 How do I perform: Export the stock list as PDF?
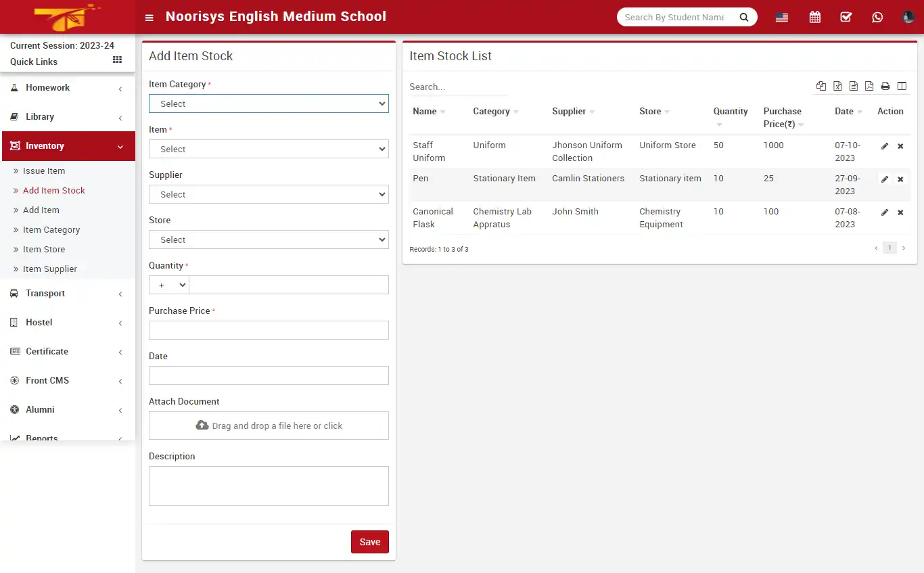869,86
